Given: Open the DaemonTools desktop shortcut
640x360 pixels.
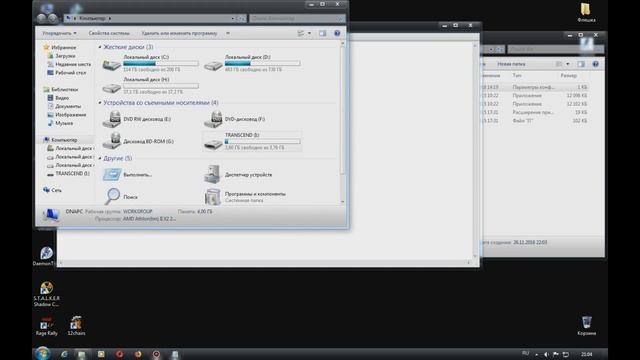Looking at the screenshot, I should [x=45, y=256].
